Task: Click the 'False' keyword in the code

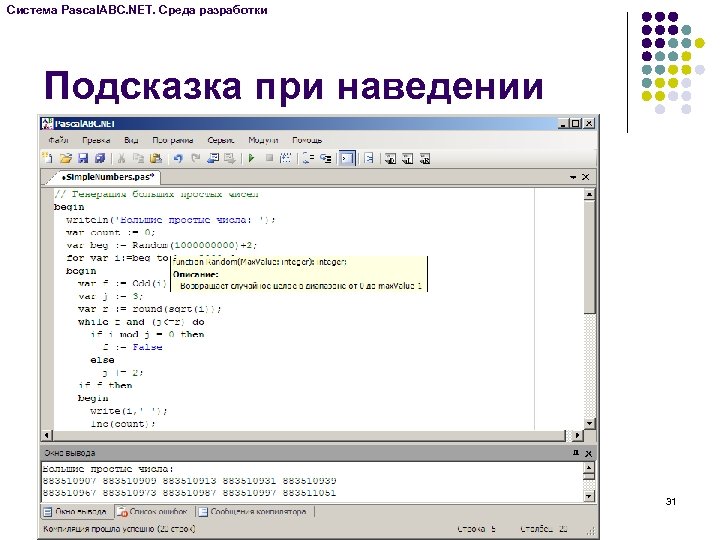Action: [x=147, y=347]
